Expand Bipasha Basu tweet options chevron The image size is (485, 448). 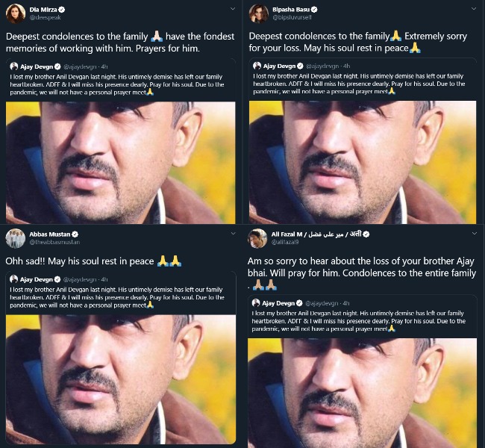[x=474, y=9]
